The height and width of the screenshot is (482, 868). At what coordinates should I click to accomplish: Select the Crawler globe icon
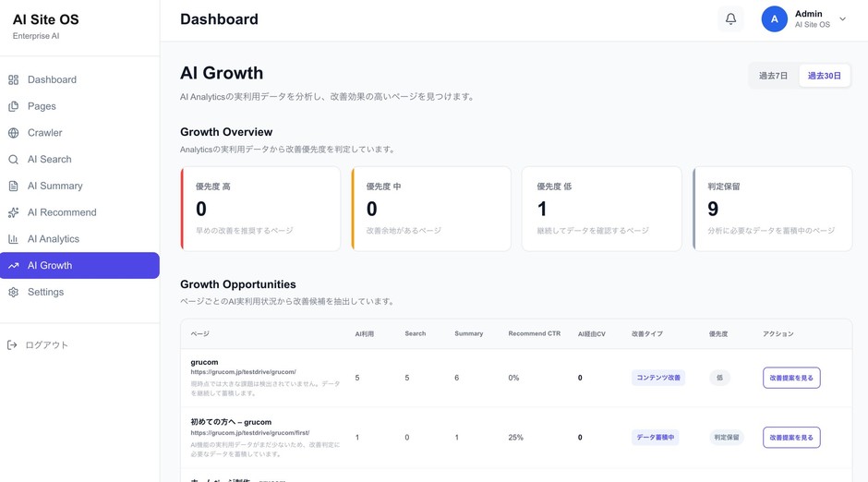[x=13, y=133]
